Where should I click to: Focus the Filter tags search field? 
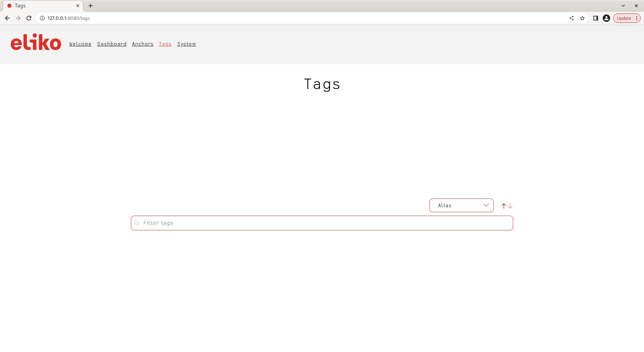(322, 223)
